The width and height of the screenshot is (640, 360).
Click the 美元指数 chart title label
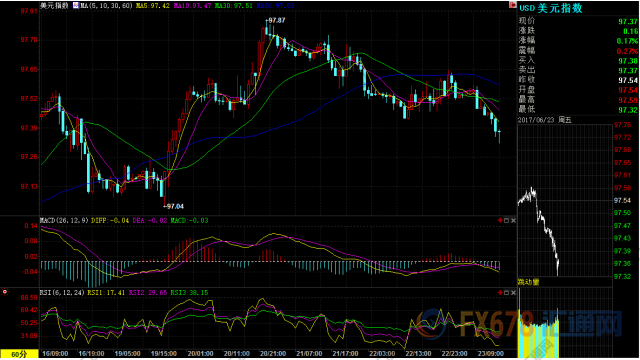point(54,6)
